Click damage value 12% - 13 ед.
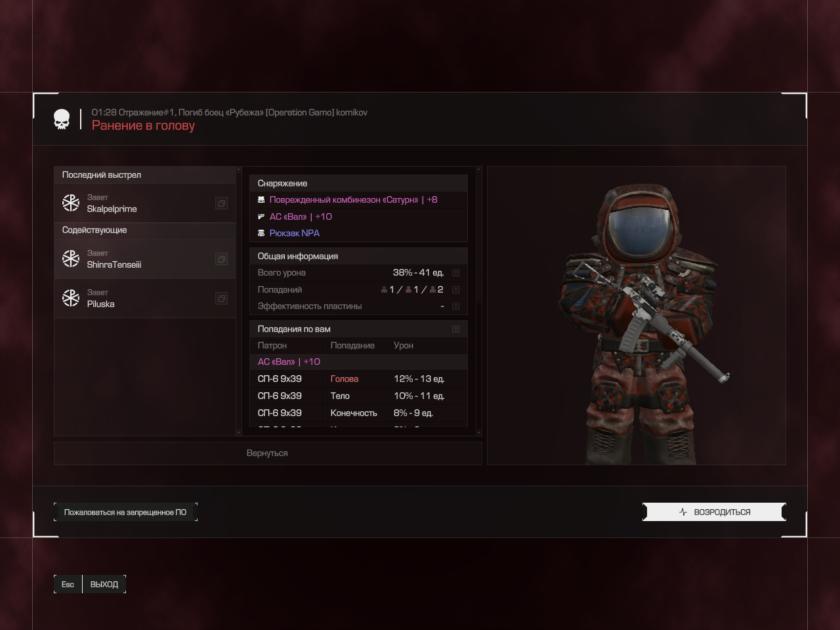 419,379
